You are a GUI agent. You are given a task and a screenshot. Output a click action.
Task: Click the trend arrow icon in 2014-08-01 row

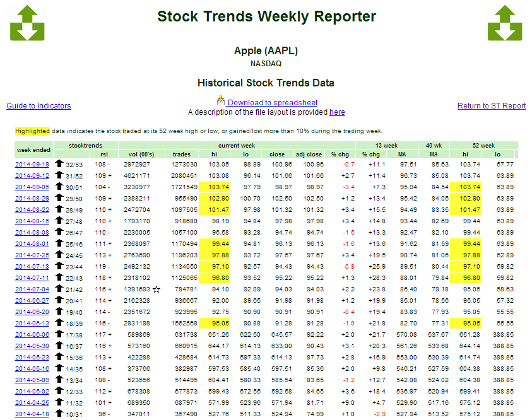tap(60, 243)
